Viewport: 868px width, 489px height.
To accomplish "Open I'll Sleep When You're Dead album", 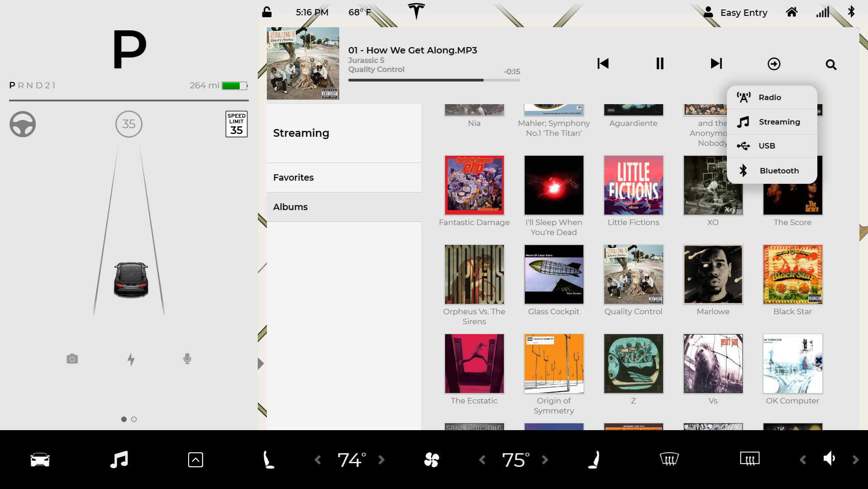I will (x=554, y=185).
